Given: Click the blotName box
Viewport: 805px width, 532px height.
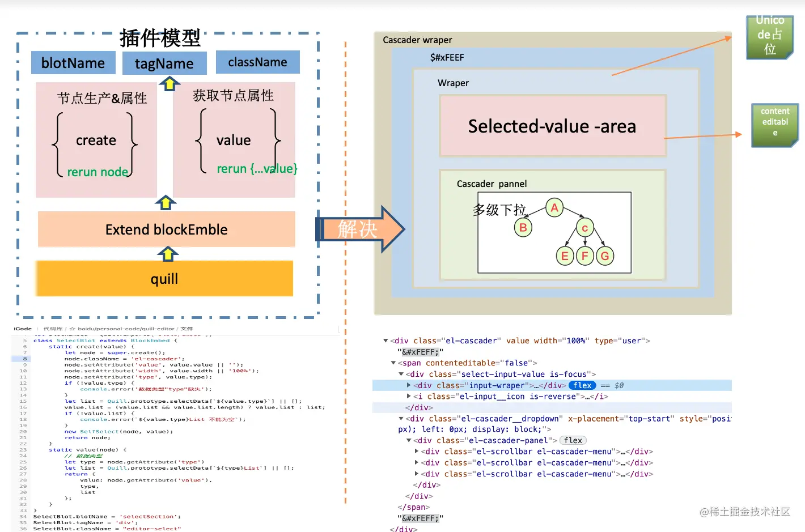Looking at the screenshot, I should click(73, 63).
